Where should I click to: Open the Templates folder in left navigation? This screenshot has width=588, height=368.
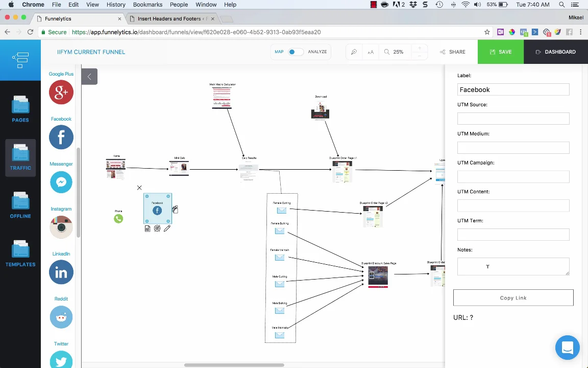tap(20, 254)
